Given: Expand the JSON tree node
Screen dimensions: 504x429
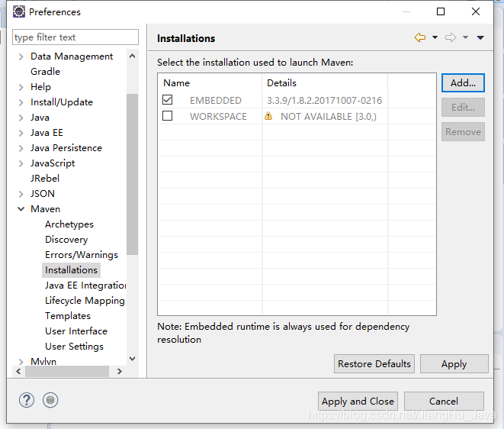Looking at the screenshot, I should click(x=21, y=194).
